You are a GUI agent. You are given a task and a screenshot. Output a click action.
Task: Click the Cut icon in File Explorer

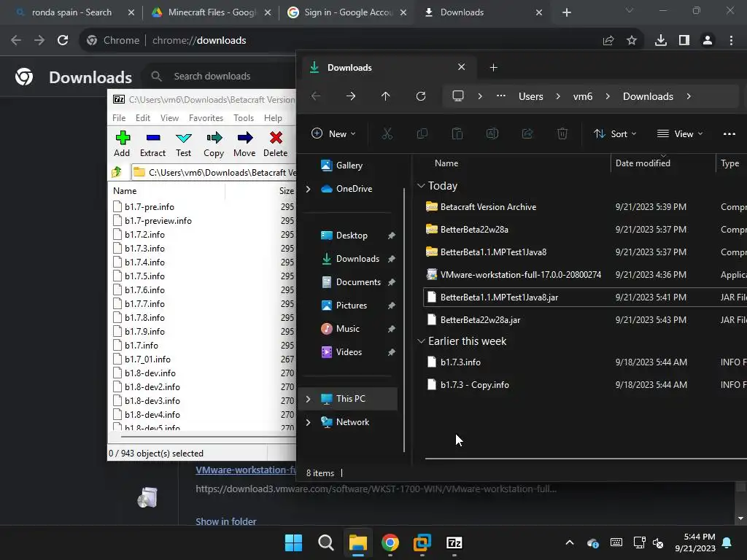pos(387,134)
